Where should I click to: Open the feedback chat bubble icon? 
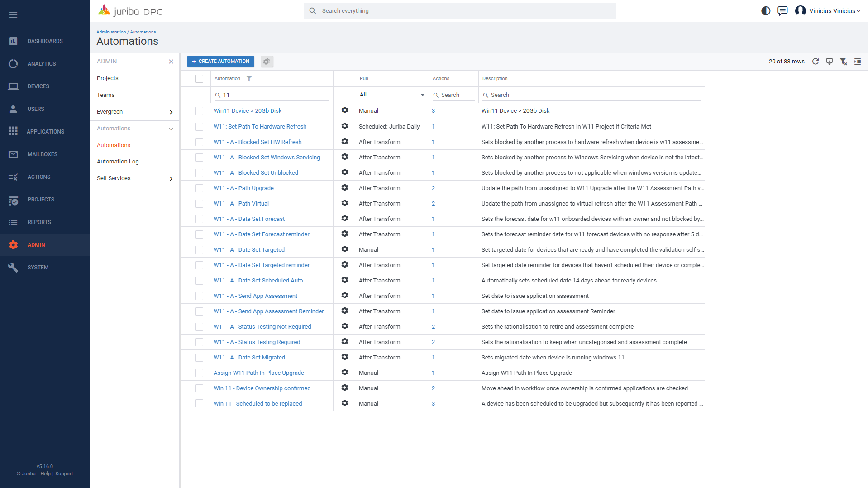782,11
